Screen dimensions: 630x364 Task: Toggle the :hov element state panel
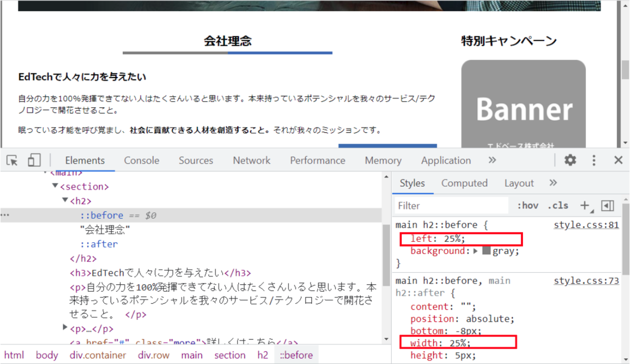tap(528, 206)
